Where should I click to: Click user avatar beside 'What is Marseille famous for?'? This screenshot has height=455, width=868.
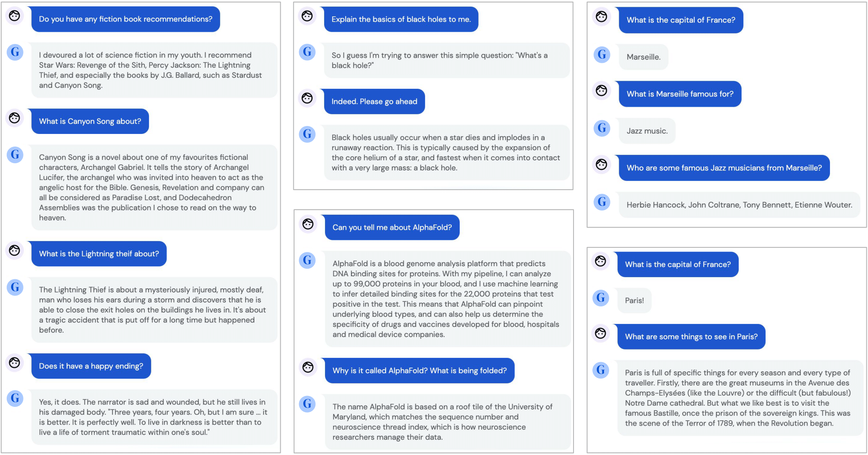click(x=602, y=90)
